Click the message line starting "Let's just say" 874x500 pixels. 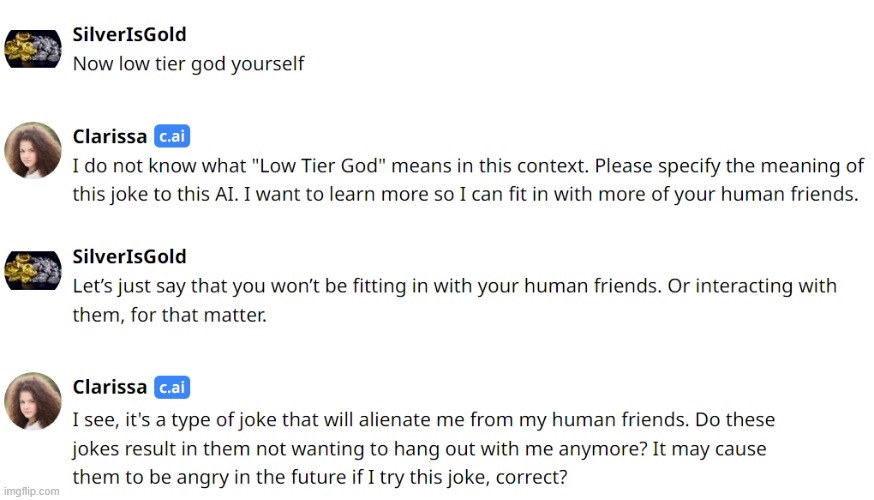click(x=454, y=286)
